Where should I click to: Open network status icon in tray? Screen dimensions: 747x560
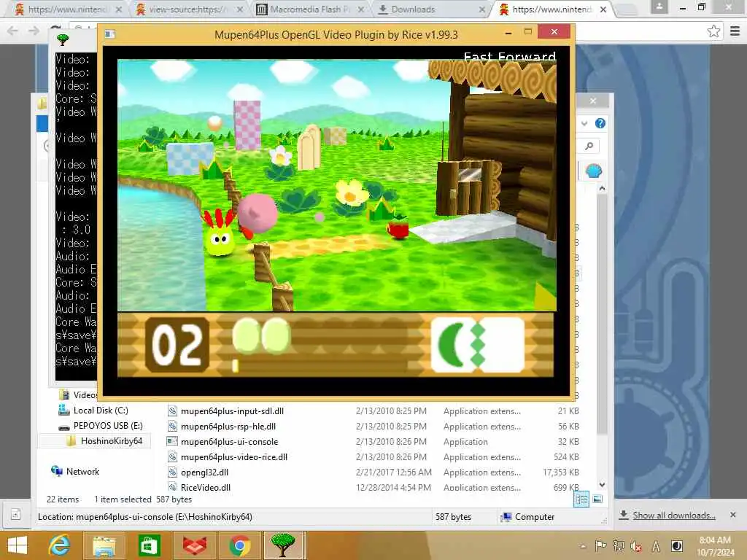pyautogui.click(x=619, y=546)
